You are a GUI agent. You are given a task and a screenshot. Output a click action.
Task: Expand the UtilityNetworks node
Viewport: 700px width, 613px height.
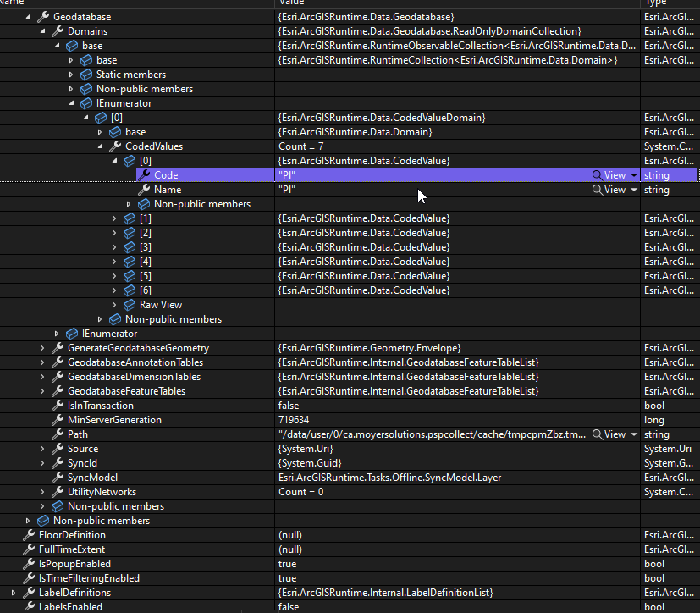pos(42,492)
